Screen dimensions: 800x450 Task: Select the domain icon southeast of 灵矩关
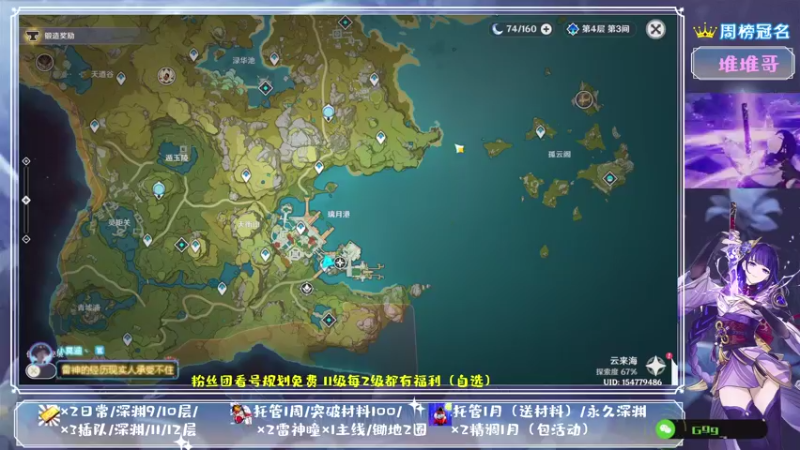tap(182, 244)
